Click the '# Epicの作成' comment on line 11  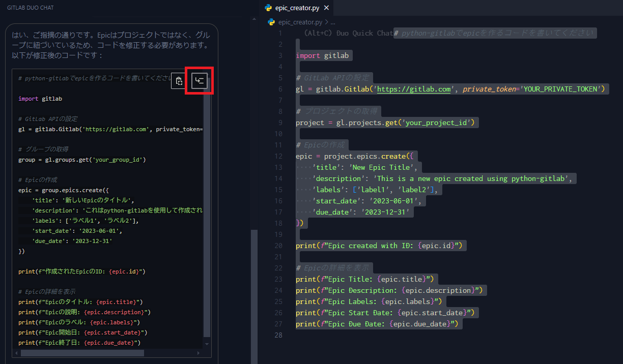[x=321, y=144]
